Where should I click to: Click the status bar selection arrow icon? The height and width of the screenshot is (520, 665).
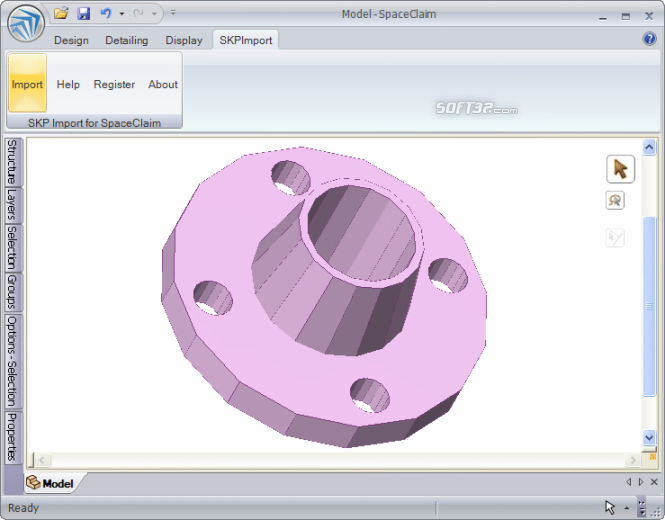tap(610, 507)
